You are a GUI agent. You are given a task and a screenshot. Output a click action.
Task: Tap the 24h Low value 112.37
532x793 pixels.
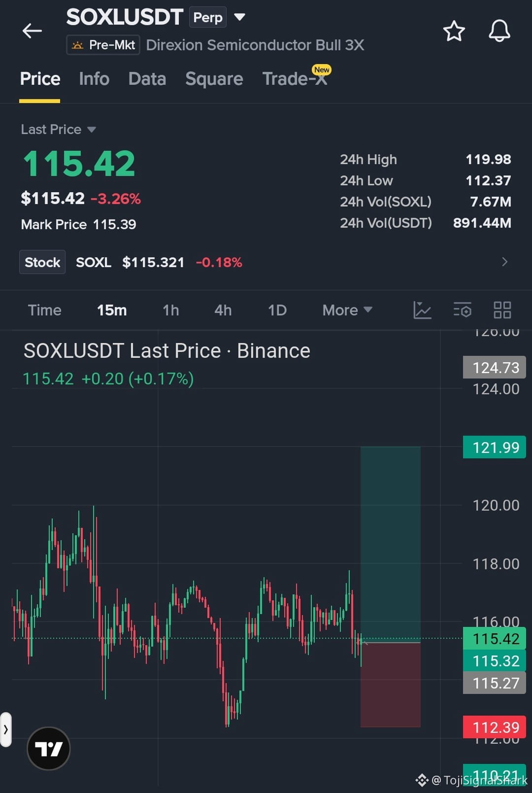[x=488, y=180]
